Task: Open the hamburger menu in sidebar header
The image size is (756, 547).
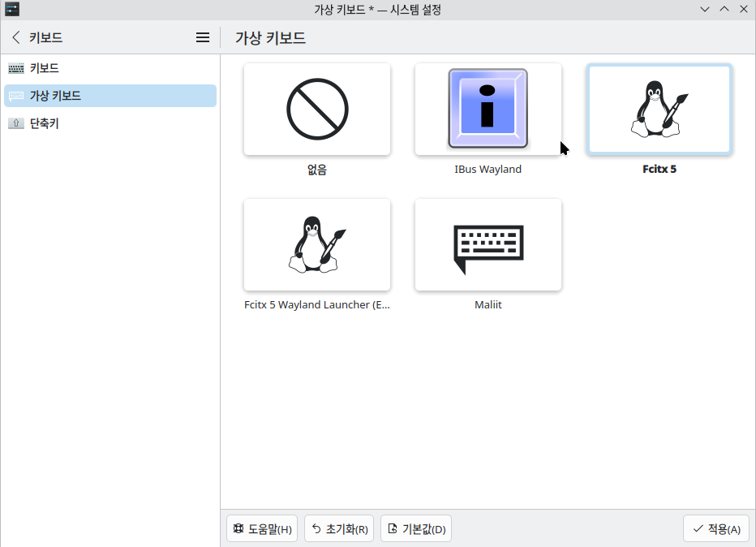Action: (x=203, y=37)
